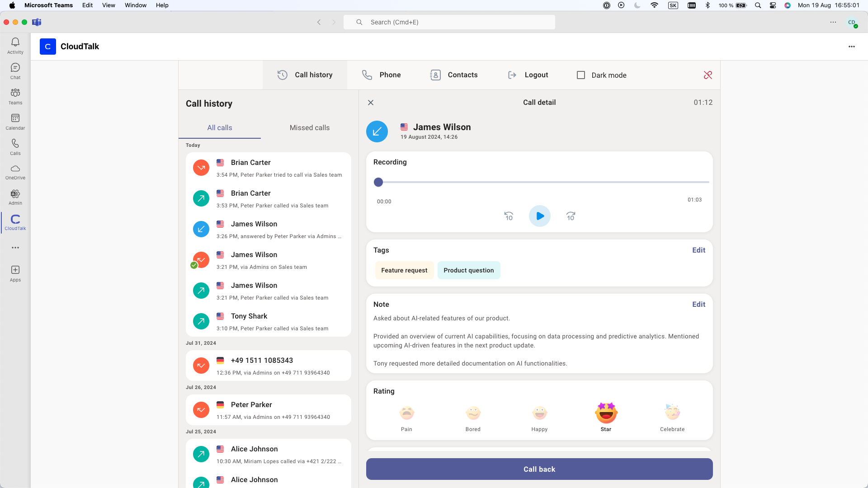Close the call detail panel

(371, 103)
